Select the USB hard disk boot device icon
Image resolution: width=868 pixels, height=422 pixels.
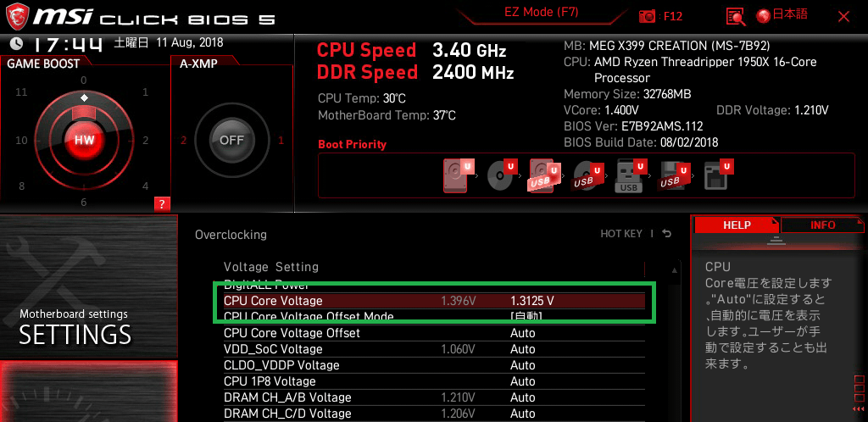[x=545, y=175]
